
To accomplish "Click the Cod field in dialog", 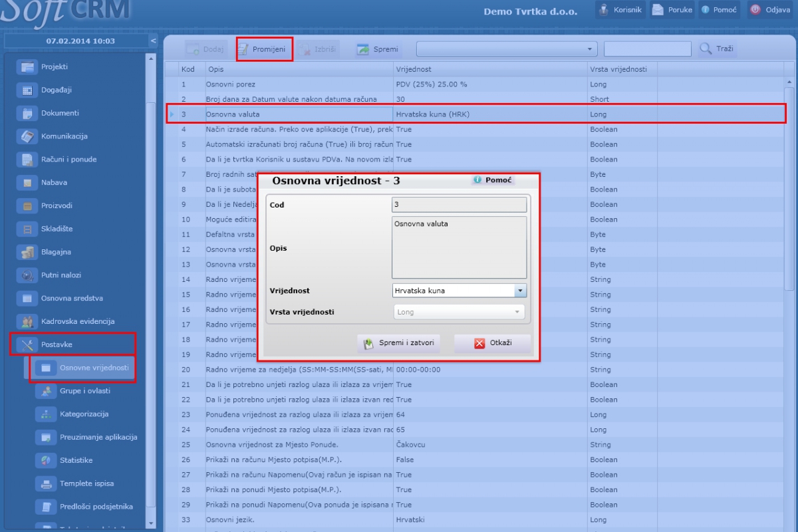I will [x=459, y=205].
